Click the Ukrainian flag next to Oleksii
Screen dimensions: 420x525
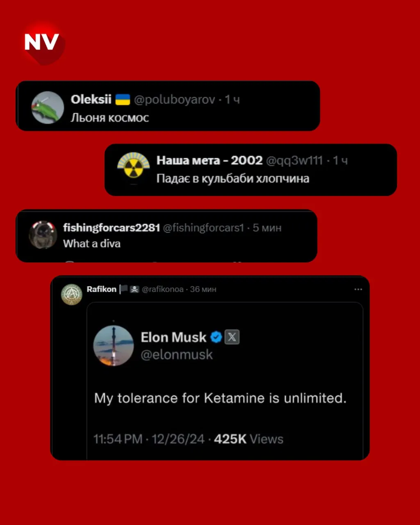click(x=122, y=99)
